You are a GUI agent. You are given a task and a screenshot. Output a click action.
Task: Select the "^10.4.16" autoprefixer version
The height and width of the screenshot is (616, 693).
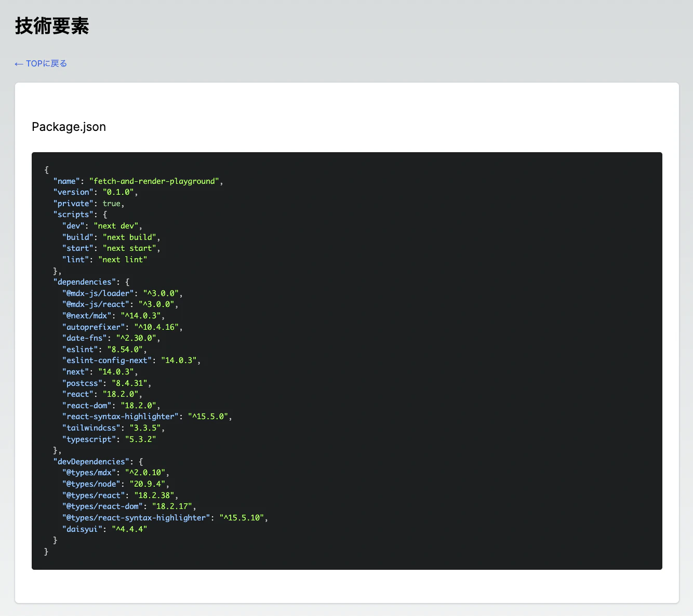(156, 327)
